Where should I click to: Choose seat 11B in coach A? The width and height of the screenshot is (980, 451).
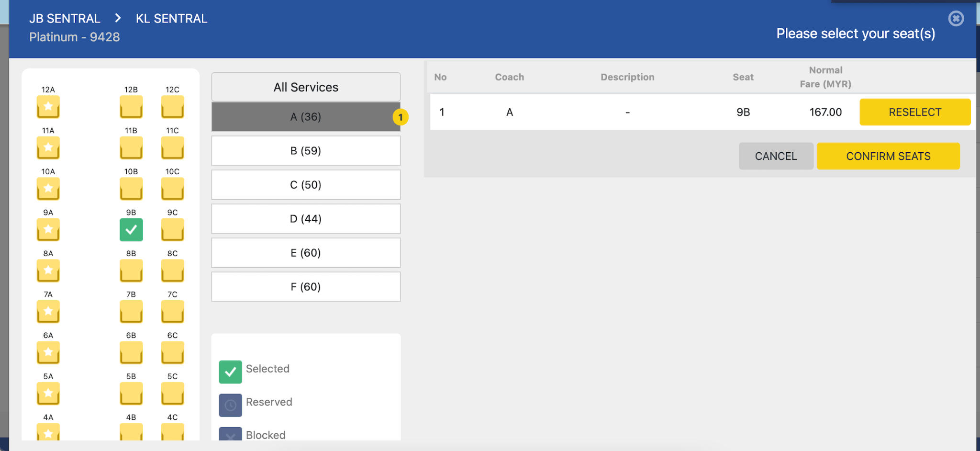point(131,147)
